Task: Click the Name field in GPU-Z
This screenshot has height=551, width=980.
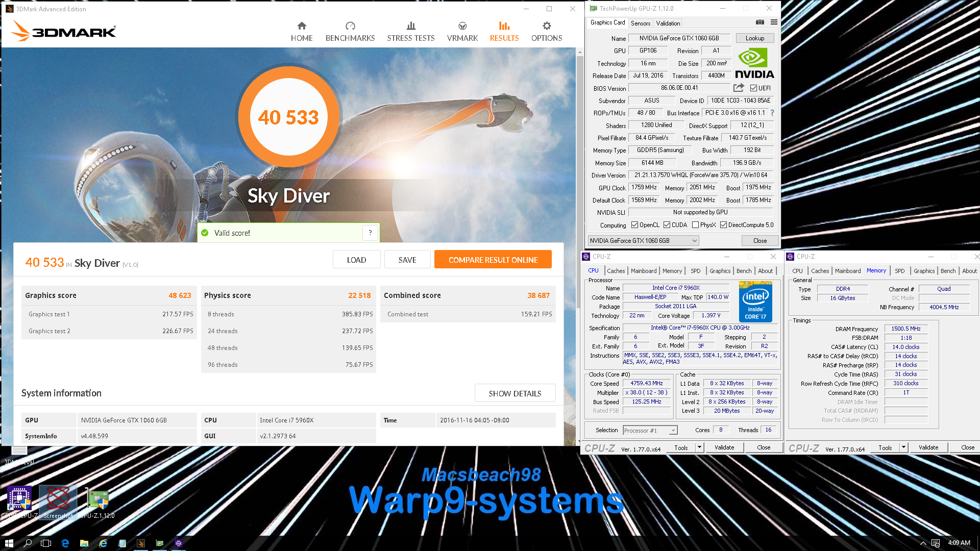Action: (x=679, y=38)
